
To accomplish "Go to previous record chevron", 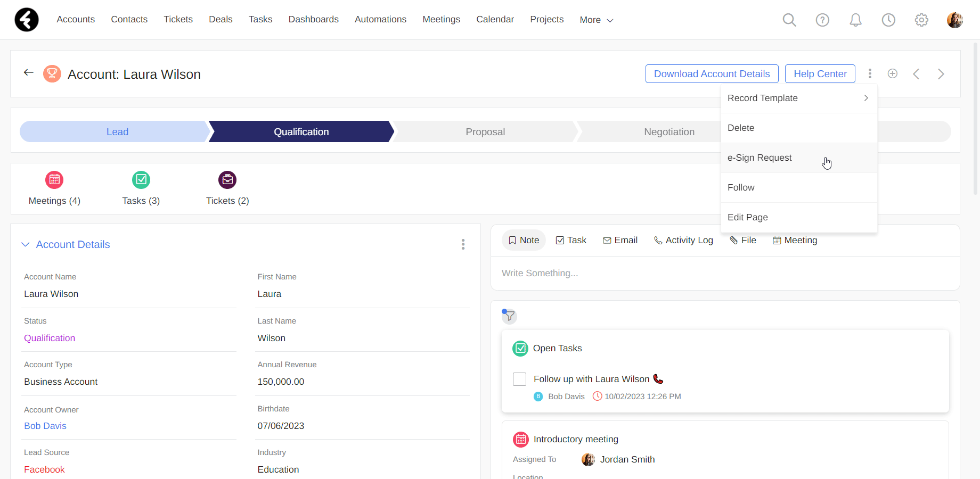I will coord(916,73).
